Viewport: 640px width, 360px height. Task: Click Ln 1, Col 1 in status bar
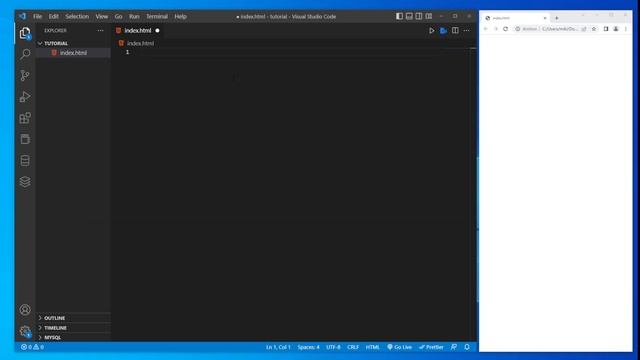tap(278, 347)
